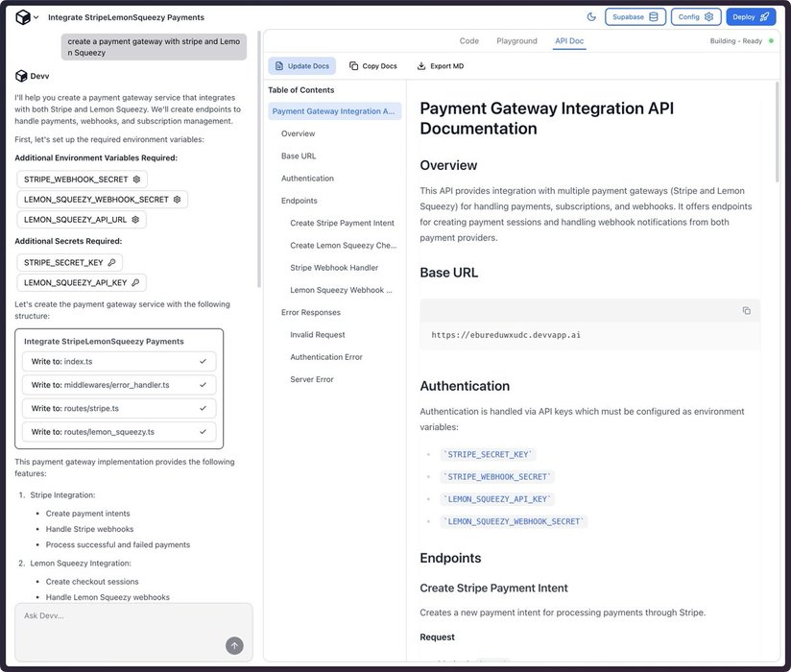Expand the Write to: index.ts row
The width and height of the screenshot is (791, 672).
click(x=119, y=361)
